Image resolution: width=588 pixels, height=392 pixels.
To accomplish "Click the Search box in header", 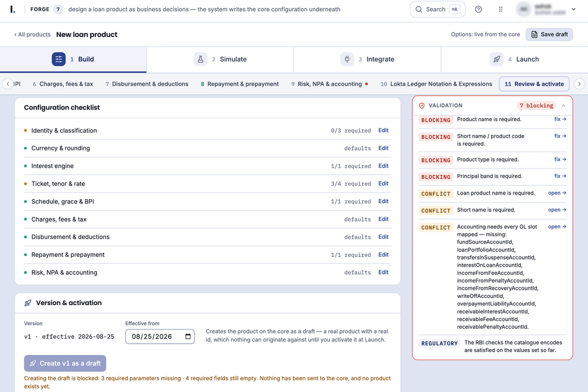I will tap(437, 9).
